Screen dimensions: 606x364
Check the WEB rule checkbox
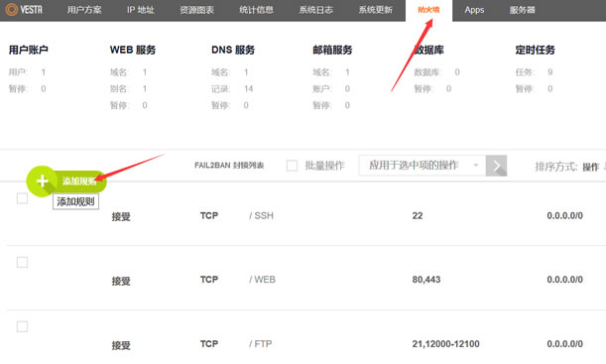point(22,262)
